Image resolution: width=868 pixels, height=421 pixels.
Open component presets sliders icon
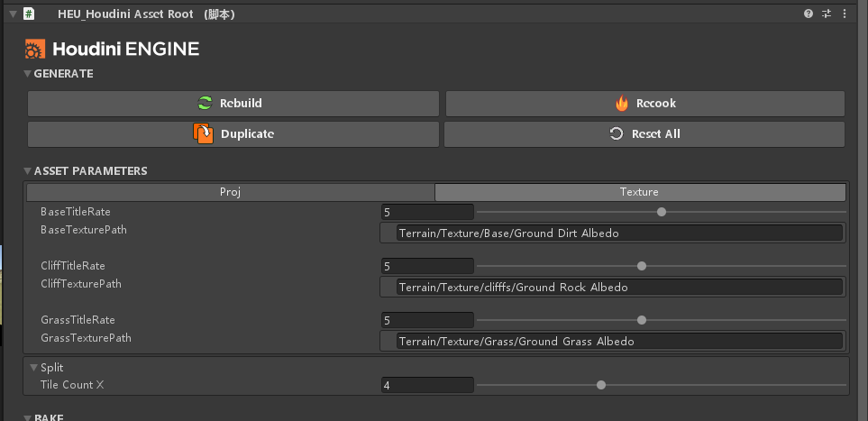pos(827,14)
